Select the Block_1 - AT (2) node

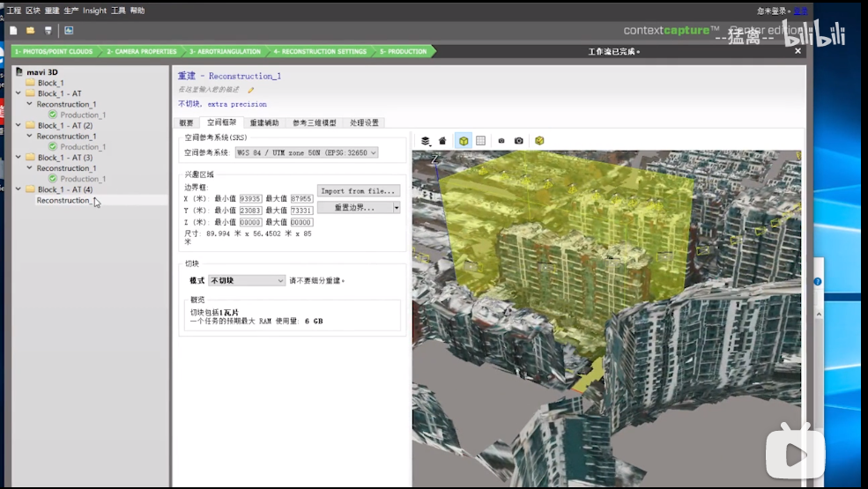point(64,126)
